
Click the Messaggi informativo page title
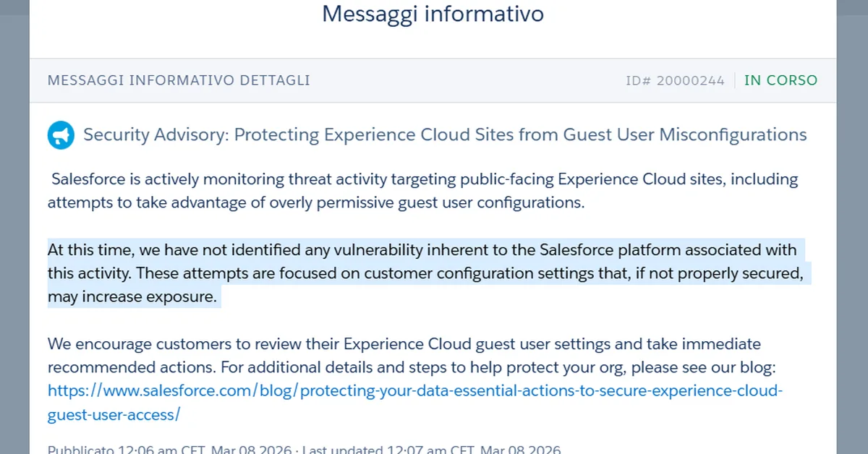pyautogui.click(x=433, y=14)
